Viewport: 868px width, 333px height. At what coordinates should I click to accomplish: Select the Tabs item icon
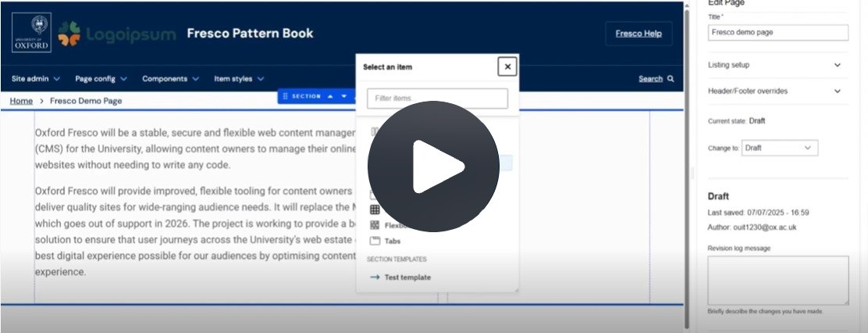[375, 241]
